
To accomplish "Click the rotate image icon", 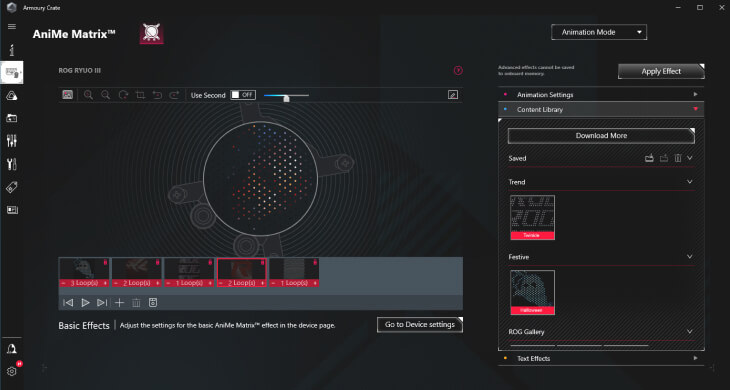I will click(123, 95).
